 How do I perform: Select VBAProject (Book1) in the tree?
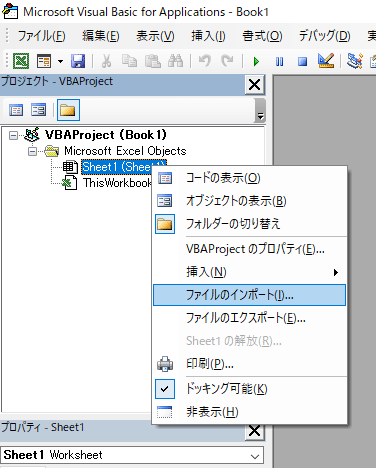(106, 135)
